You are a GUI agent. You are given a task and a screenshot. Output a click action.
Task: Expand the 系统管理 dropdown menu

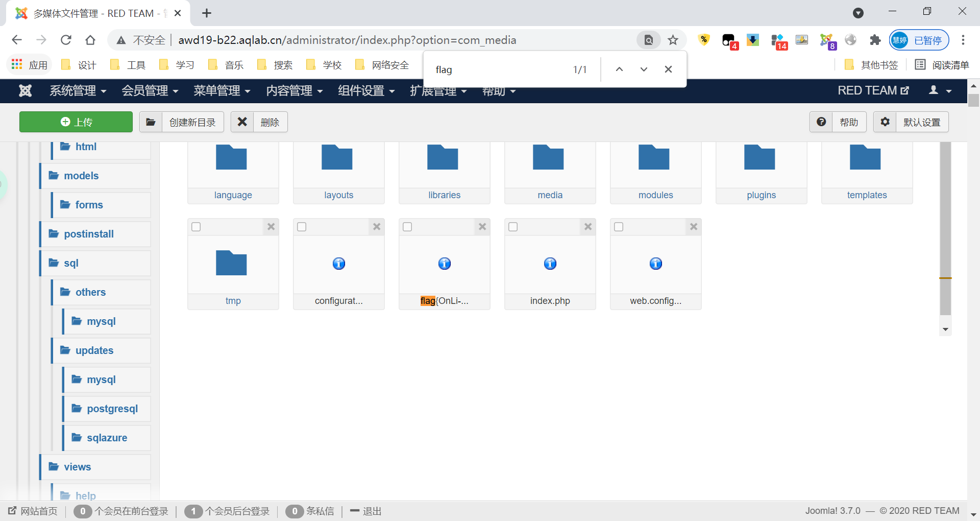(x=78, y=91)
